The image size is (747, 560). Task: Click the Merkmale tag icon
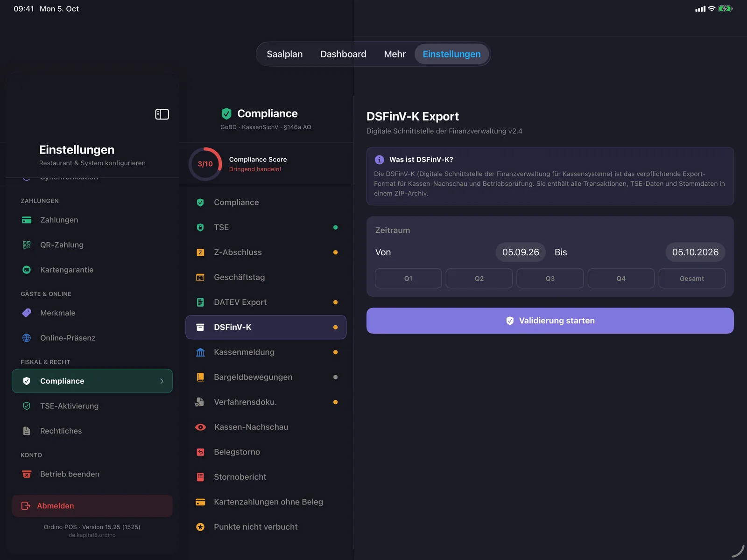27,313
